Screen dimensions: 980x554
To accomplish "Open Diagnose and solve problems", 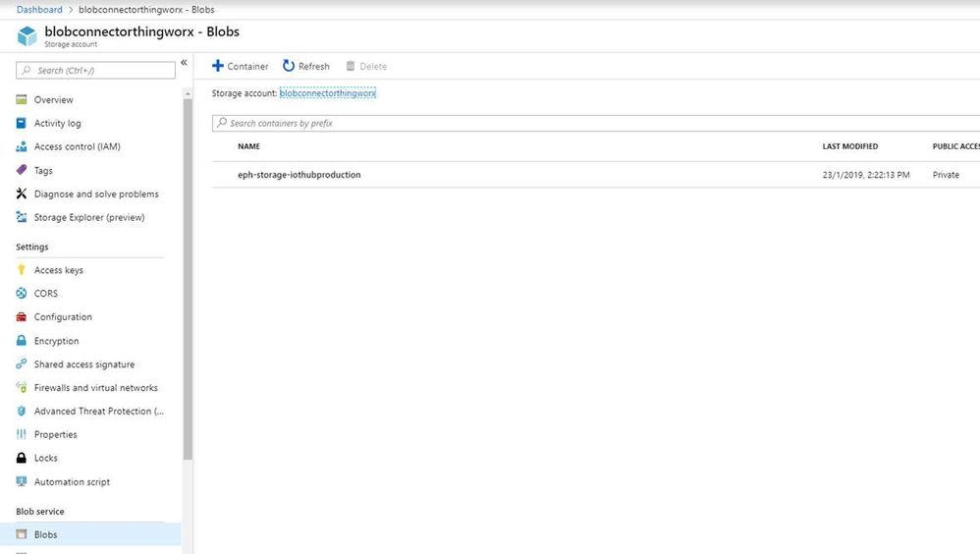I will [x=96, y=194].
